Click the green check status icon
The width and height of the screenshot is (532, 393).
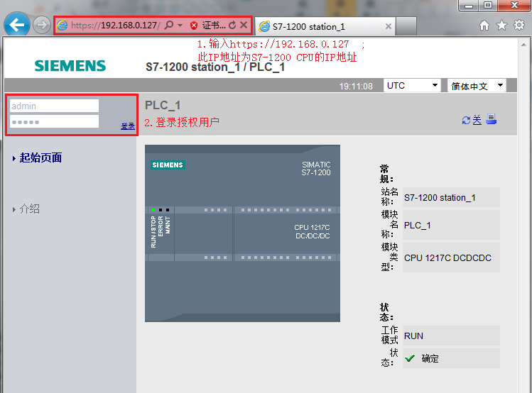[x=410, y=358]
